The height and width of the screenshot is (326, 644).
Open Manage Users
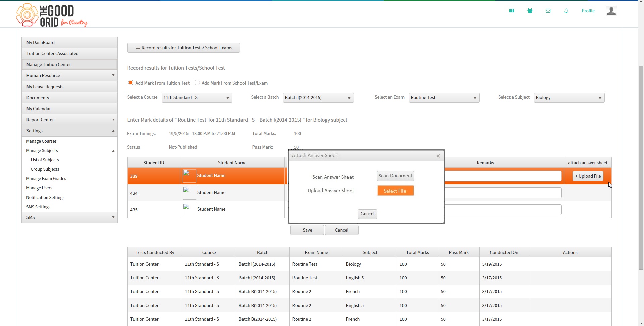tap(39, 188)
